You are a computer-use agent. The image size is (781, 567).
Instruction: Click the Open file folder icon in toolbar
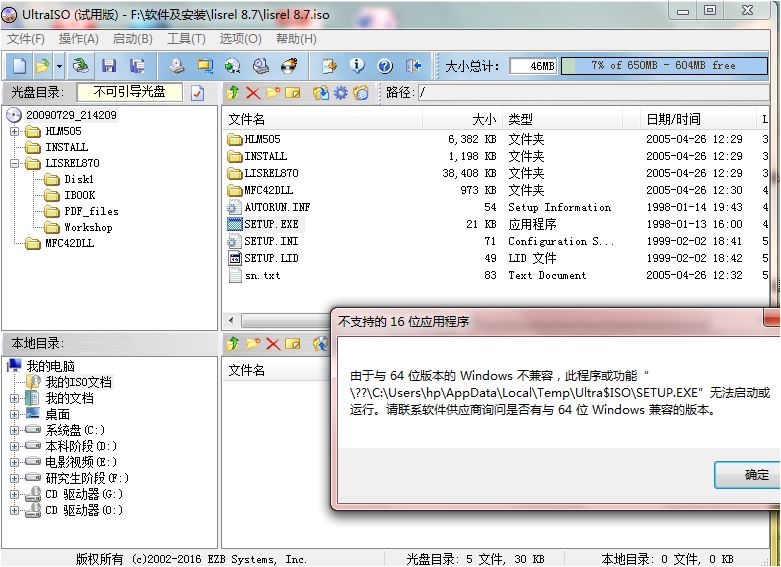click(x=43, y=66)
